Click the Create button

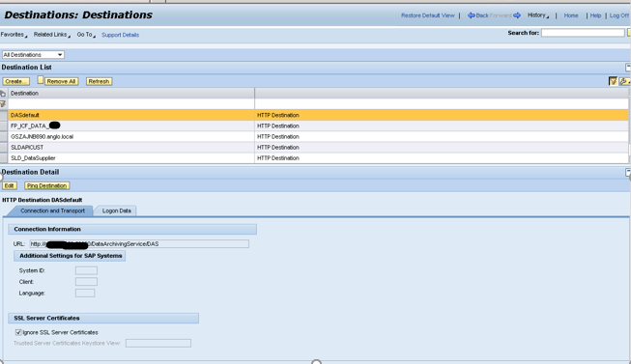[x=16, y=81]
